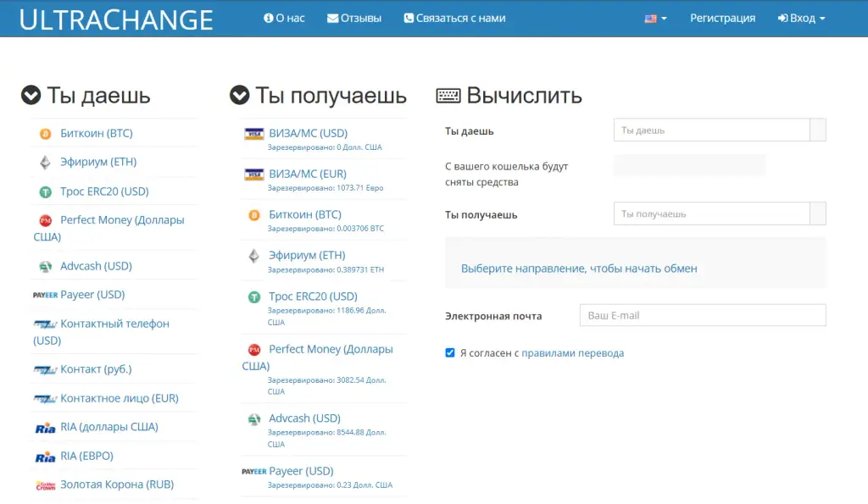868x504 pixels.
Task: Click the Perfect Money icon in give list
Action: pos(46,221)
